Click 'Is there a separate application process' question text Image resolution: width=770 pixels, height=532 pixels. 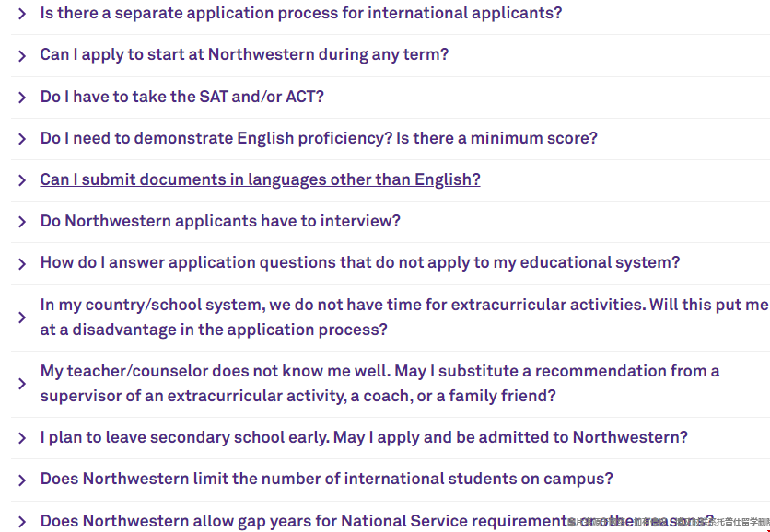point(301,13)
